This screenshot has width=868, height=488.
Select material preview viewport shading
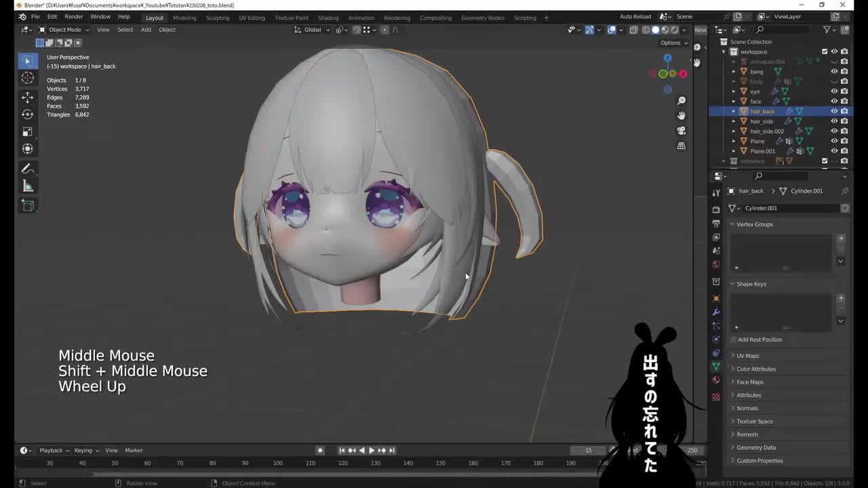pyautogui.click(x=665, y=30)
